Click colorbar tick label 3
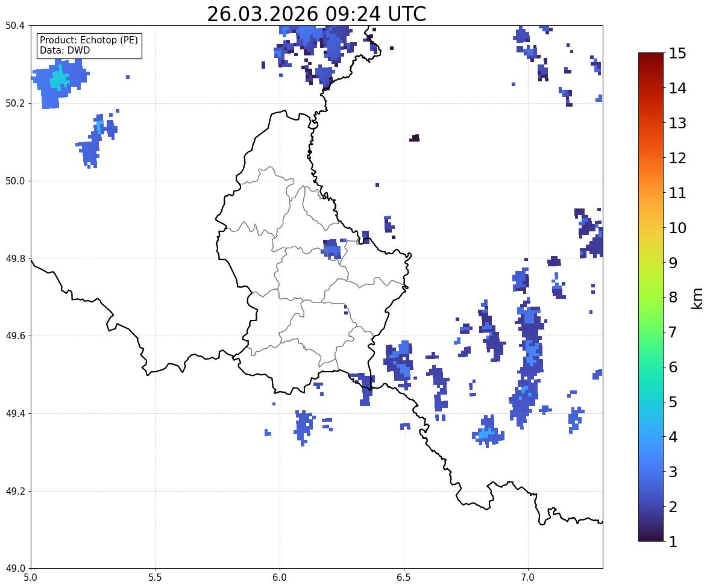This screenshot has width=710, height=588. pyautogui.click(x=673, y=472)
